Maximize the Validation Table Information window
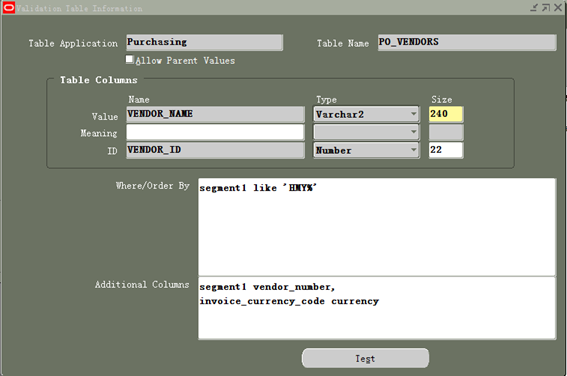 pyautogui.click(x=546, y=8)
